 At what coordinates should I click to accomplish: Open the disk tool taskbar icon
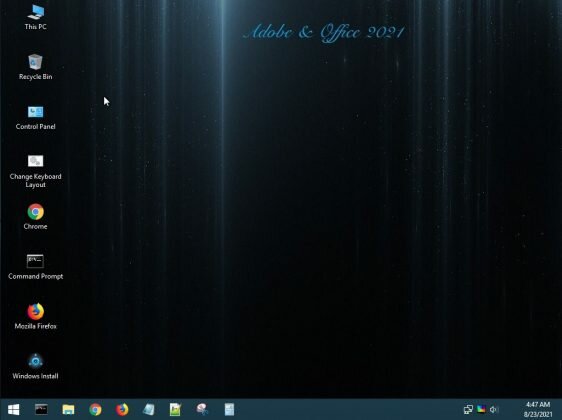click(202, 409)
